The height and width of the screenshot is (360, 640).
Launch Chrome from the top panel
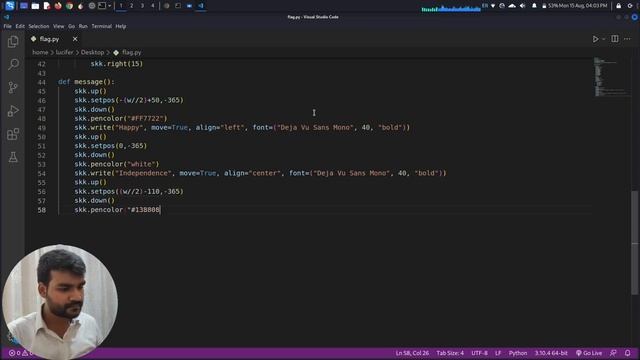coord(69,6)
